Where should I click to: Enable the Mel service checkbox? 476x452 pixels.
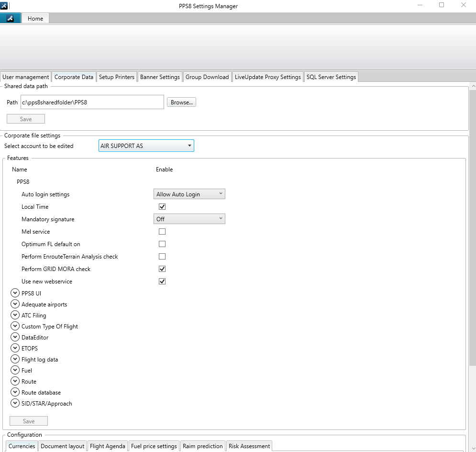tap(162, 231)
